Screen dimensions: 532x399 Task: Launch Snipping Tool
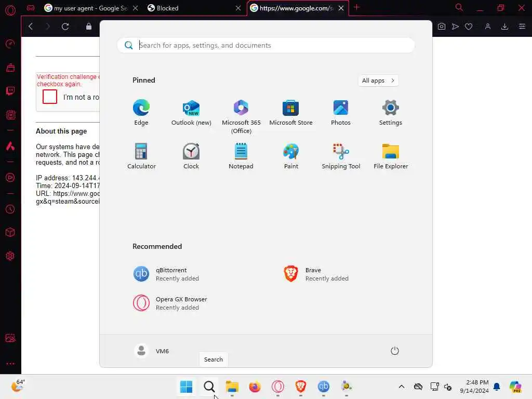pyautogui.click(x=341, y=156)
